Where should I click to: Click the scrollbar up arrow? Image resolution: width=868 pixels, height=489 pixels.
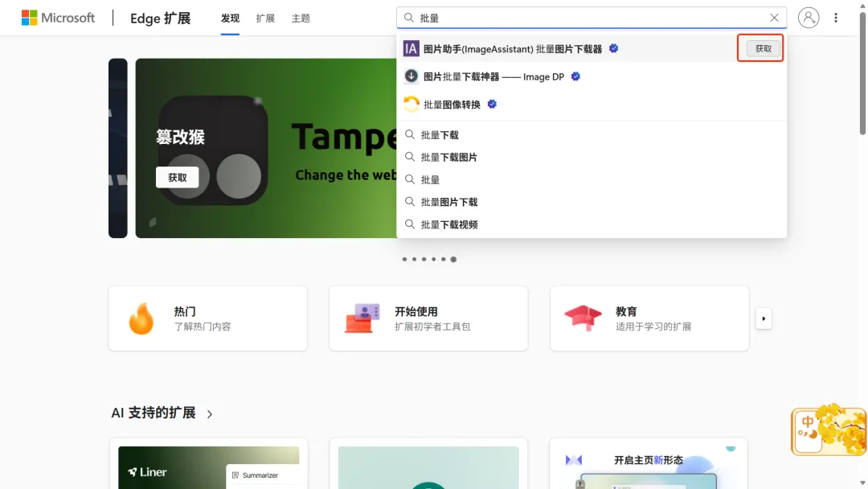pyautogui.click(x=862, y=5)
